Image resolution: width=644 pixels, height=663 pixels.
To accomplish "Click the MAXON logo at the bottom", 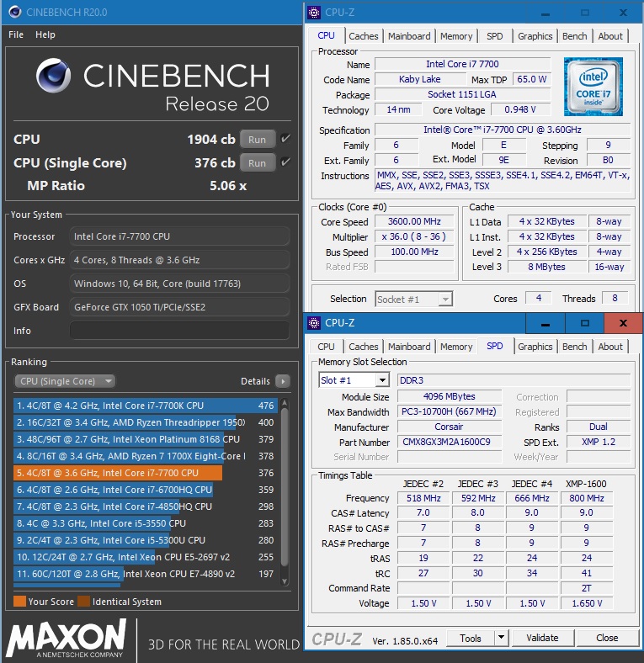I will (67, 639).
